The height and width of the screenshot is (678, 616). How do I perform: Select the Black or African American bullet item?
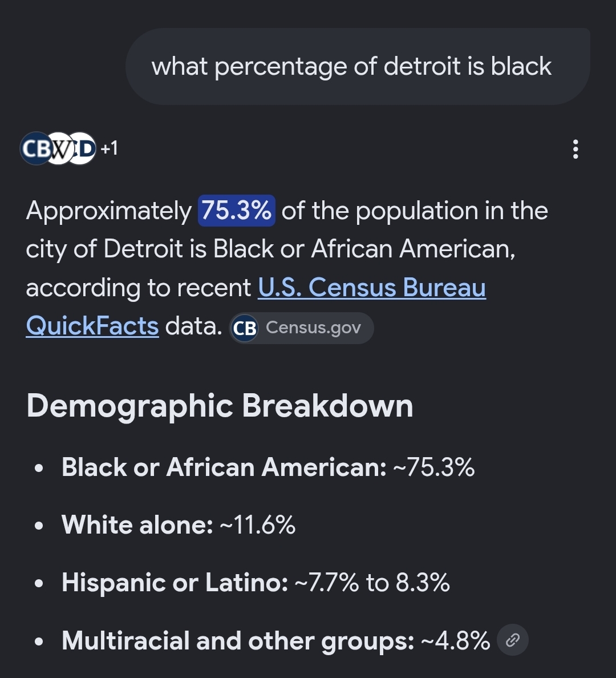(x=268, y=467)
